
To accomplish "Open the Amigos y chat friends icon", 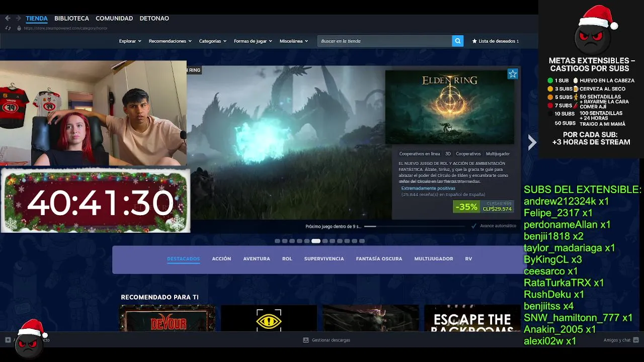I will tap(636, 340).
